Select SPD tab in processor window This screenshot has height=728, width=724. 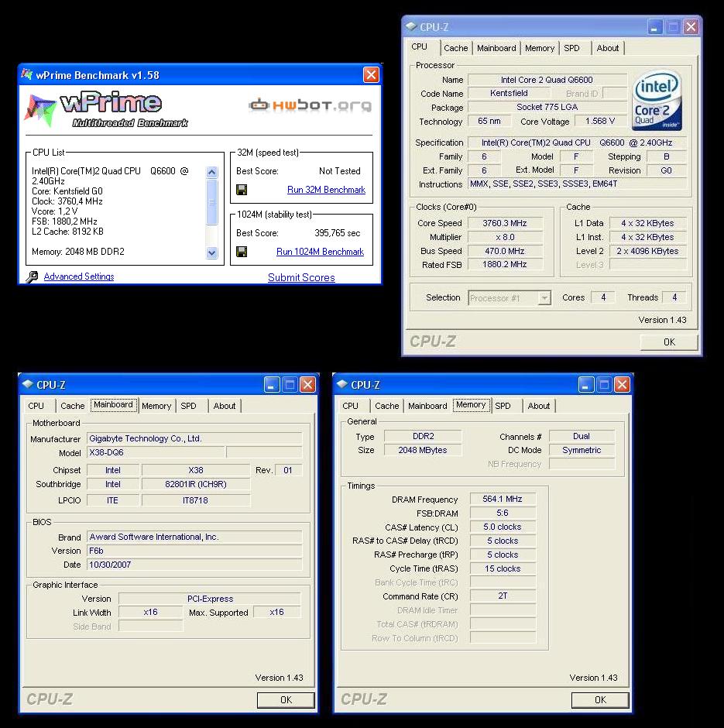[571, 48]
